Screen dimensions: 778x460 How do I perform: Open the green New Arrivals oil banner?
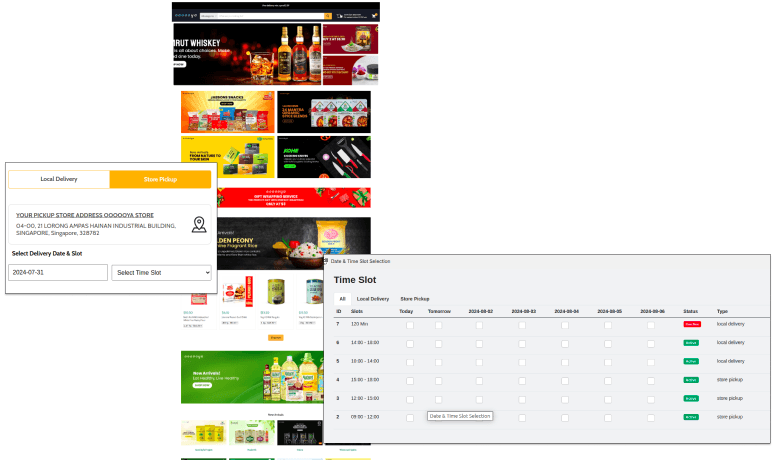click(x=252, y=377)
